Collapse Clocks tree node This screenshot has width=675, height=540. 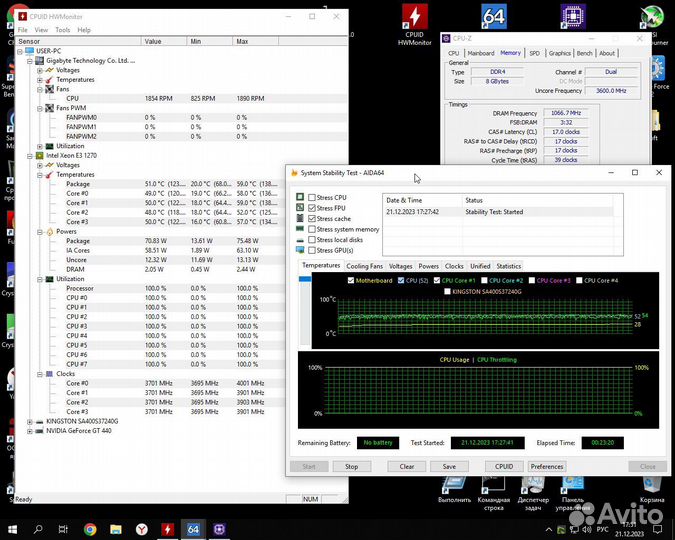click(40, 374)
